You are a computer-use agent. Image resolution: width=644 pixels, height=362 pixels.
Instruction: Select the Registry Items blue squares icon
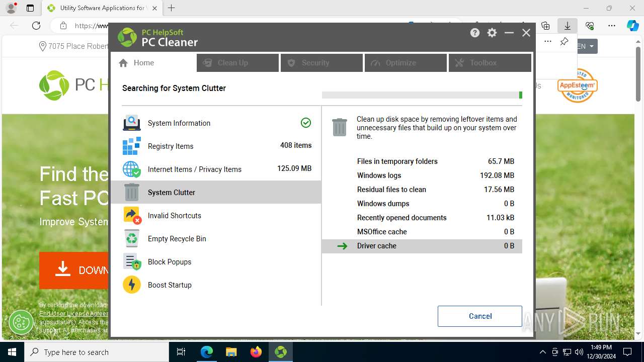132,146
